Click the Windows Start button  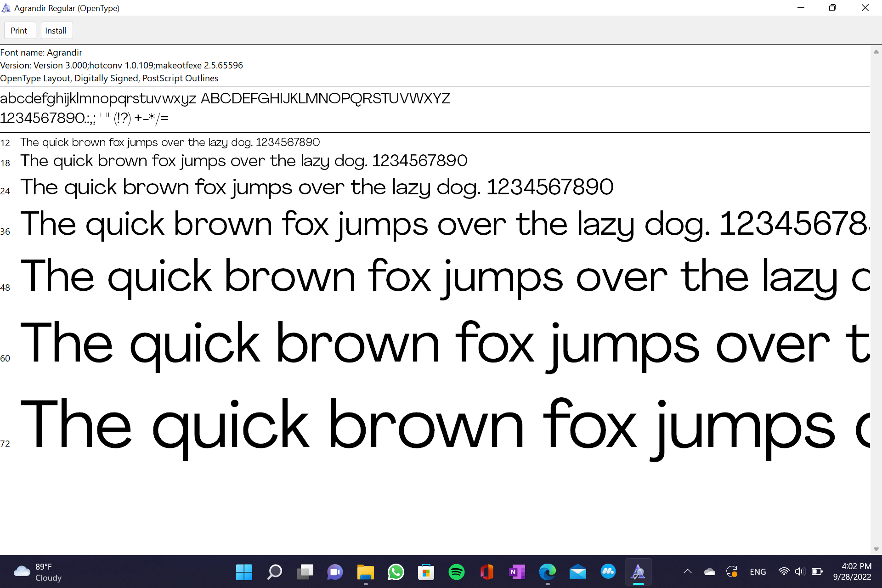point(244,572)
